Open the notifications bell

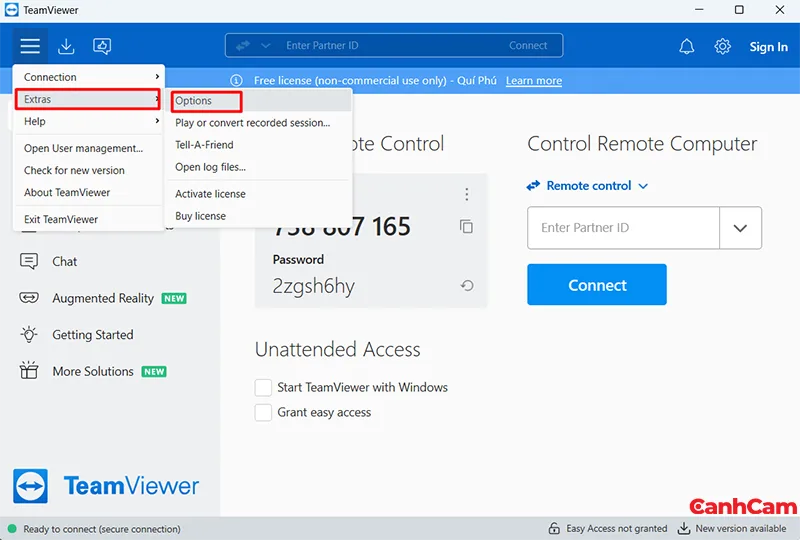[x=687, y=46]
